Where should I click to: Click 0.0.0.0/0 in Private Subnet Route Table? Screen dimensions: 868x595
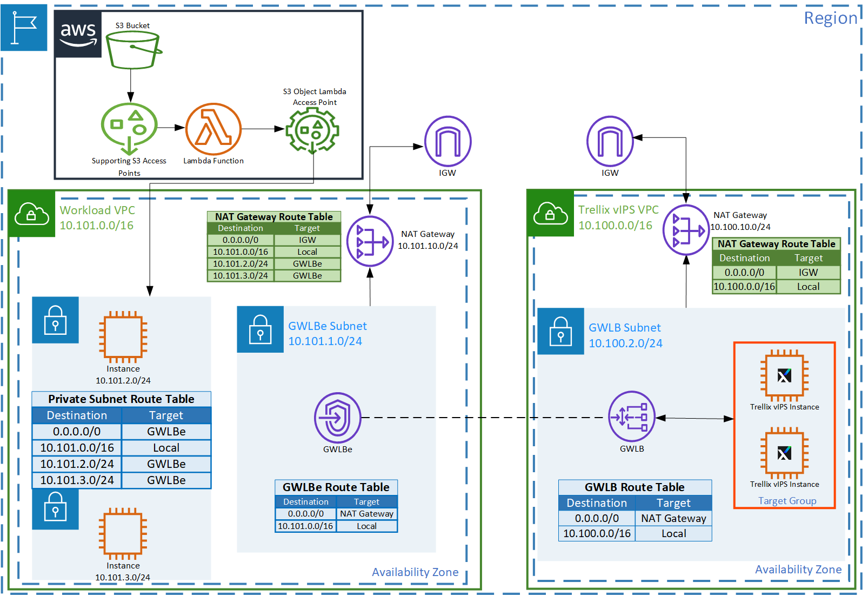pyautogui.click(x=77, y=432)
